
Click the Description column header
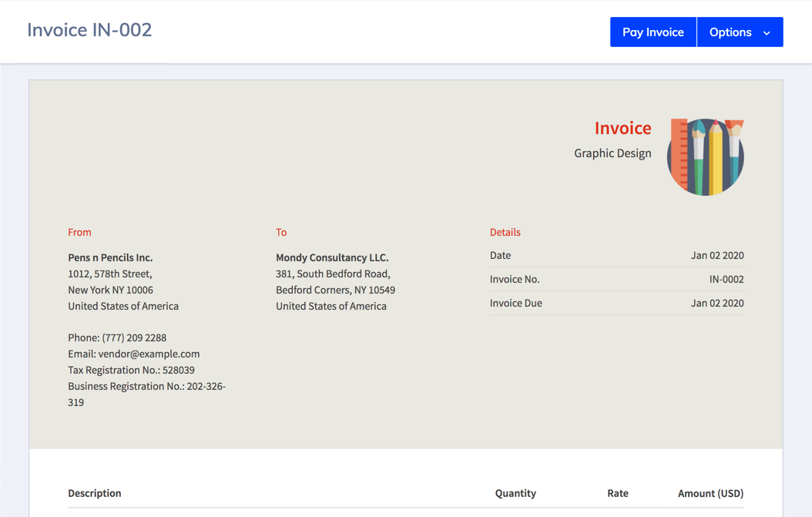[x=95, y=493]
